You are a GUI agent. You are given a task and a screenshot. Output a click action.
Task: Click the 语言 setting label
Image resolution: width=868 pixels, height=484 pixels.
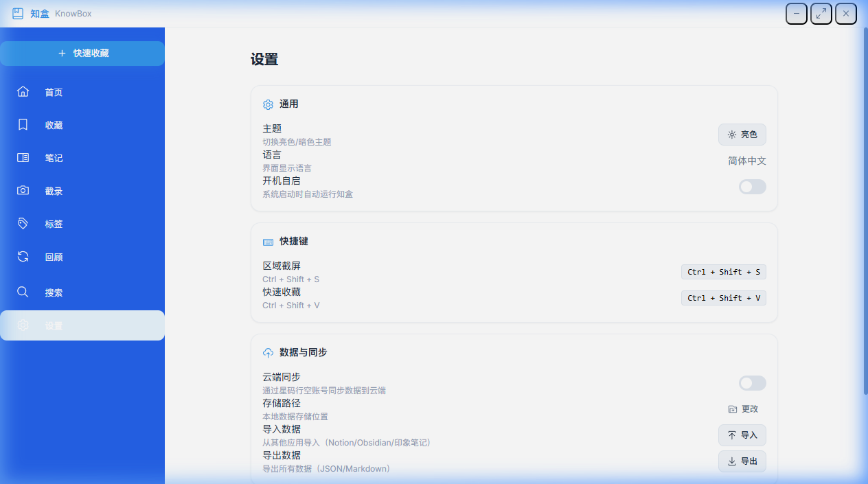pos(272,154)
